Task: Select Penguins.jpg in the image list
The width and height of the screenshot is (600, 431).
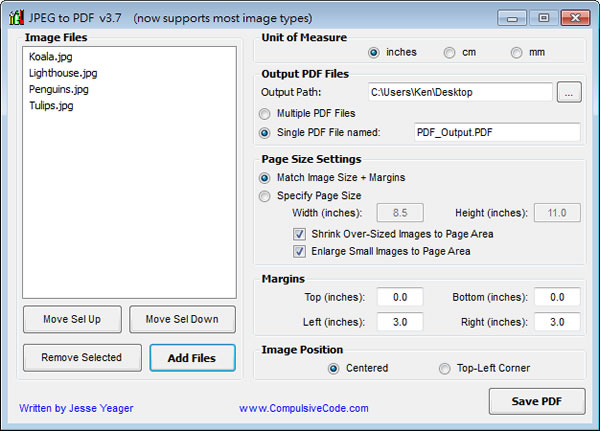Action: [x=59, y=89]
